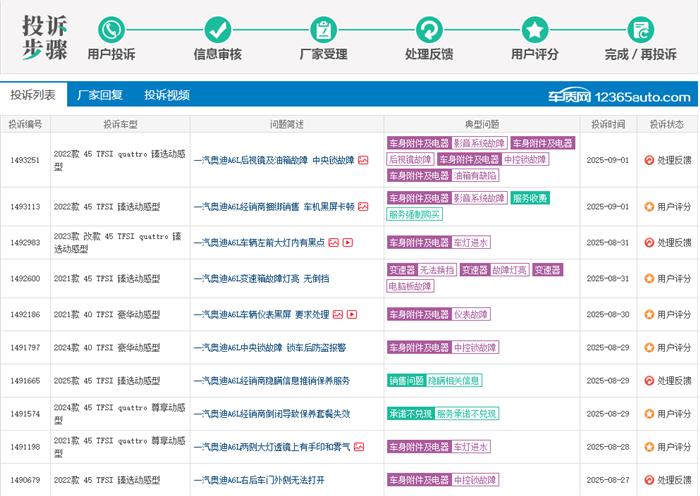Click the 服务收费 green tag

pos(530,198)
